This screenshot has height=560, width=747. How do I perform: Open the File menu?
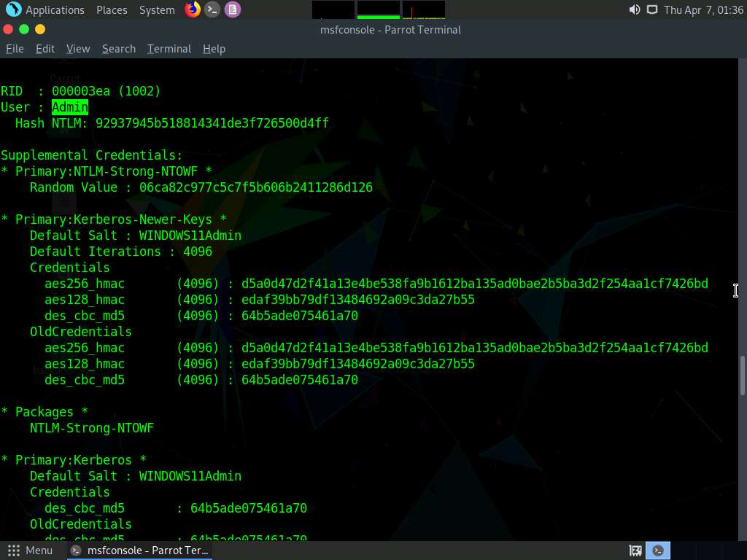(15, 48)
